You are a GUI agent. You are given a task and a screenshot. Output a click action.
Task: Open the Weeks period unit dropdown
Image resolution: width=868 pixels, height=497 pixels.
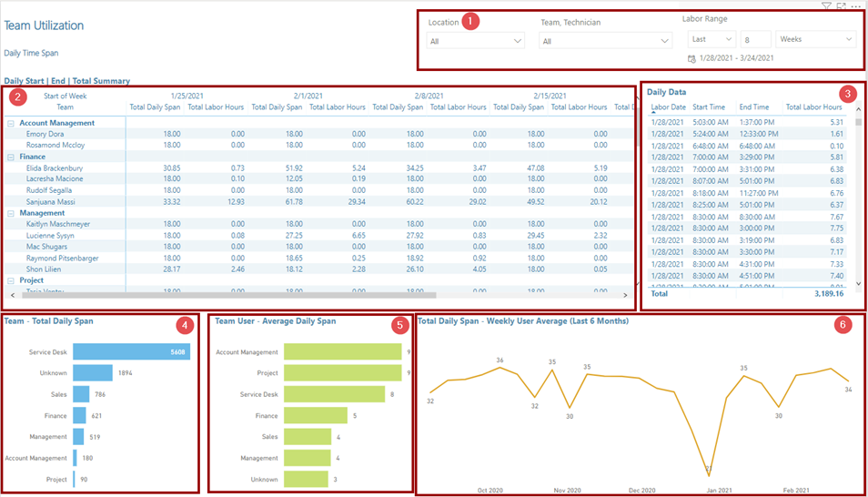tap(816, 39)
